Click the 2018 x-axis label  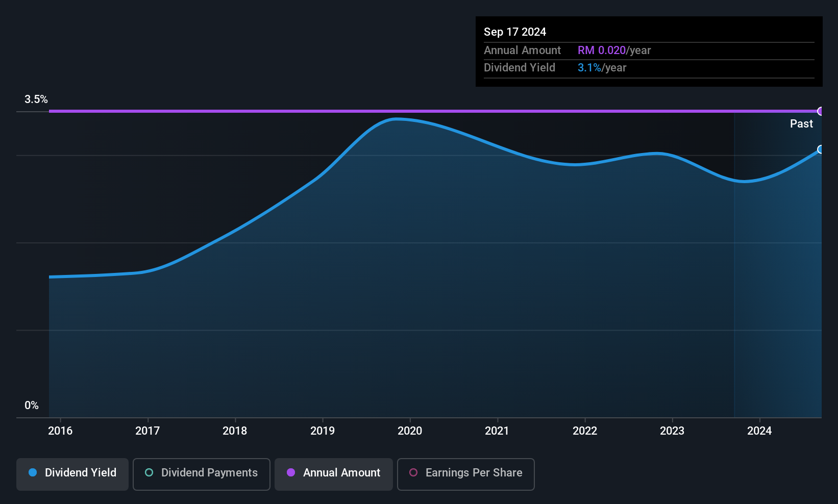pos(235,431)
